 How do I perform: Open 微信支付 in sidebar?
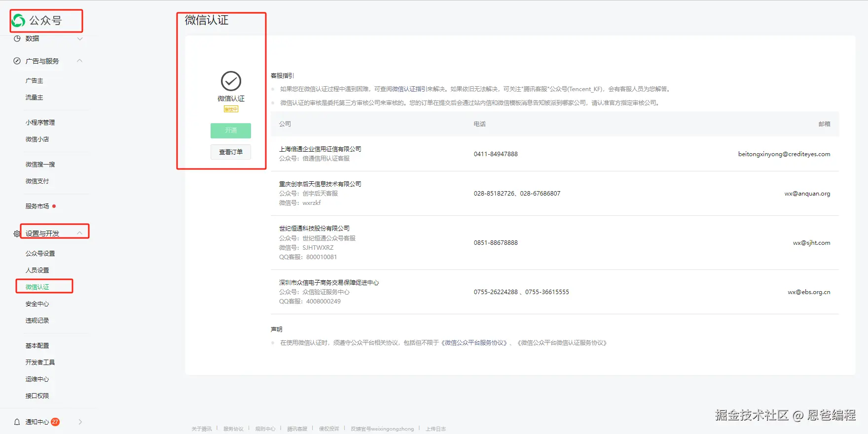(x=37, y=181)
